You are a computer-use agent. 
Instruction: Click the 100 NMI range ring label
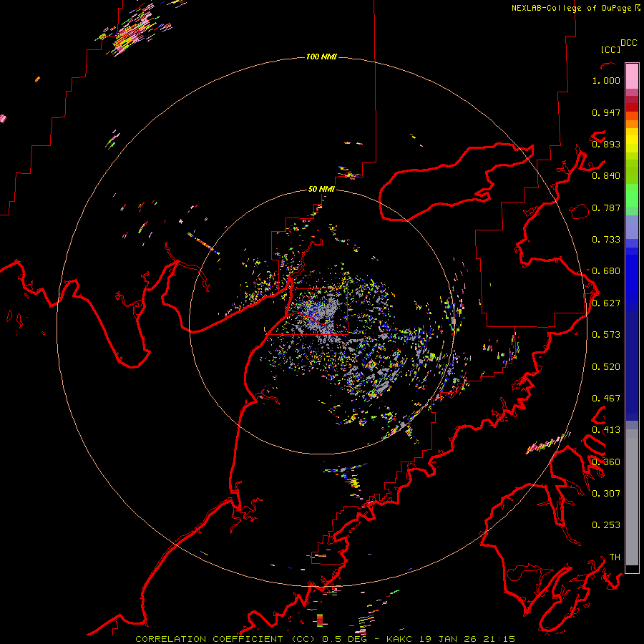tap(321, 57)
